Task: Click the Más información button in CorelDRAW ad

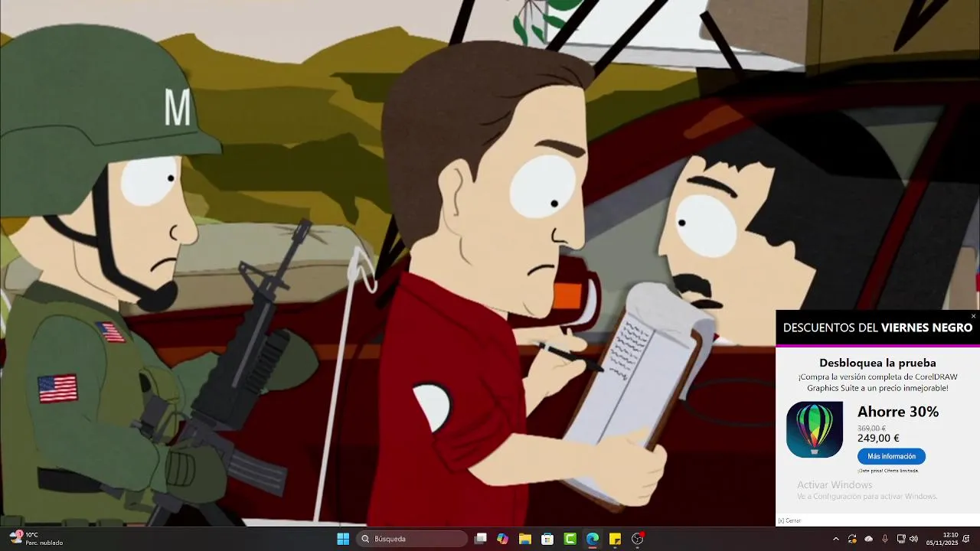Action: tap(891, 456)
